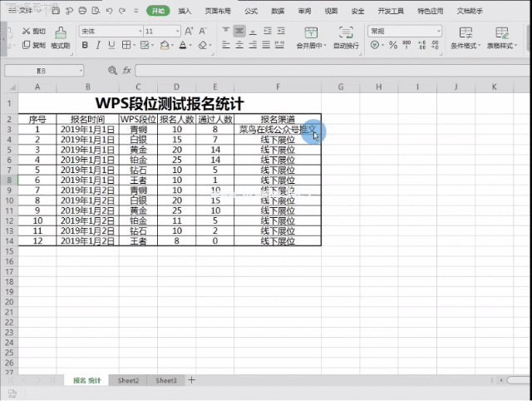Expand the number format dropdown (常规)
The width and height of the screenshot is (532, 401).
tap(438, 31)
